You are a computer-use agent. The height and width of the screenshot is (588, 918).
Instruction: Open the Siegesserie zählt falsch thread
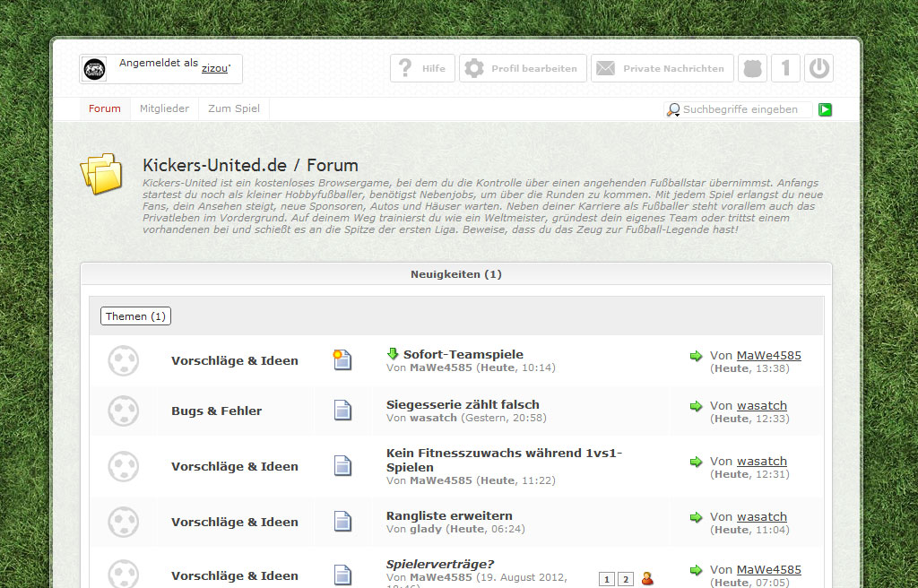pos(463,404)
